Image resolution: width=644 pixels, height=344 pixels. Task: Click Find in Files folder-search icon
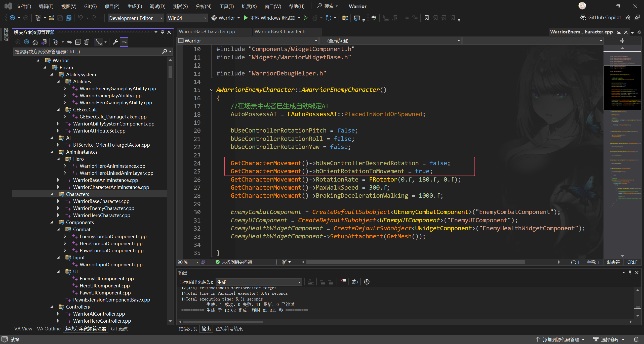point(345,18)
